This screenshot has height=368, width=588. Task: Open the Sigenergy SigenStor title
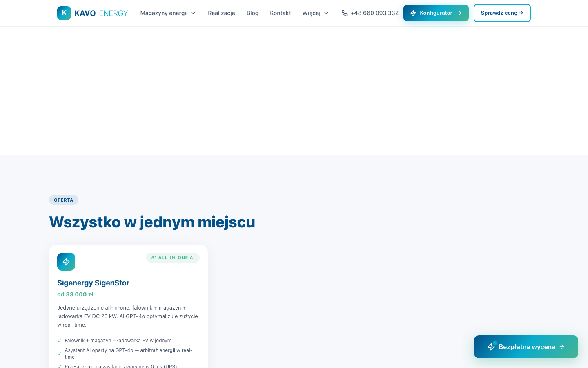click(93, 283)
